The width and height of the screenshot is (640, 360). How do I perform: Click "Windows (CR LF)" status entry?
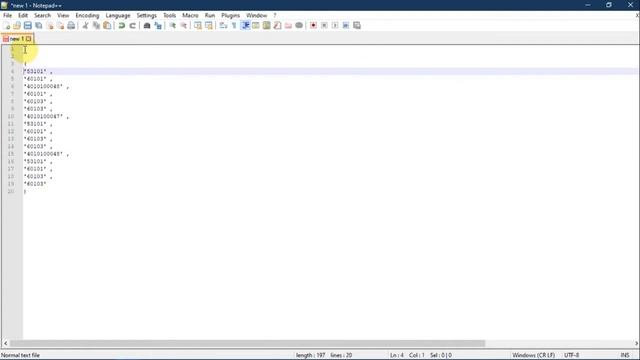pos(533,356)
